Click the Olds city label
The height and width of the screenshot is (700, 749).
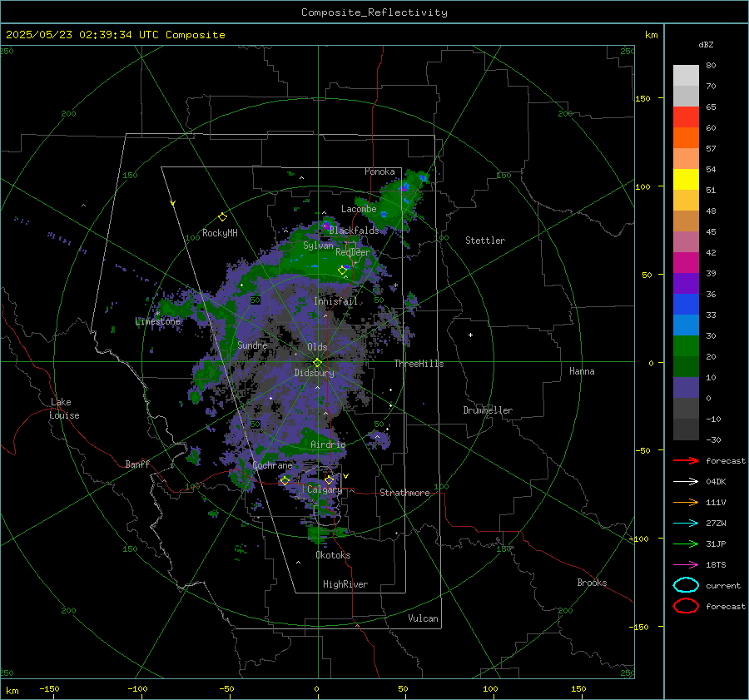pyautogui.click(x=317, y=347)
